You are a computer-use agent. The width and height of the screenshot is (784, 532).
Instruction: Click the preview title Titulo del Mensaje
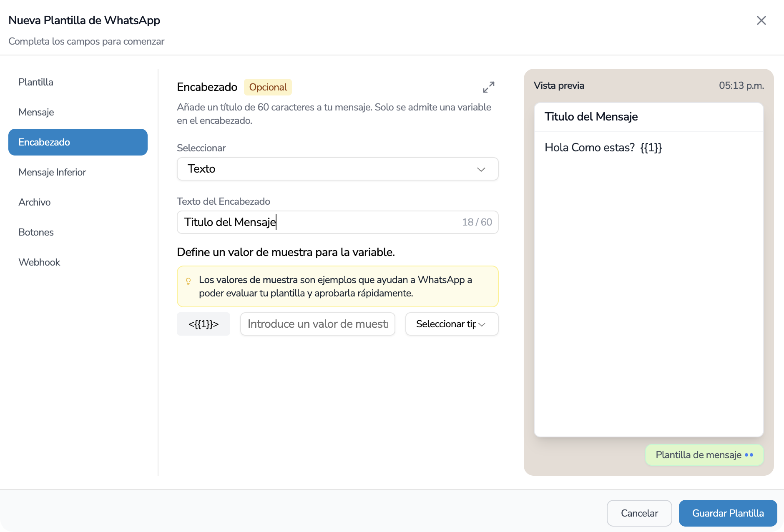(591, 117)
